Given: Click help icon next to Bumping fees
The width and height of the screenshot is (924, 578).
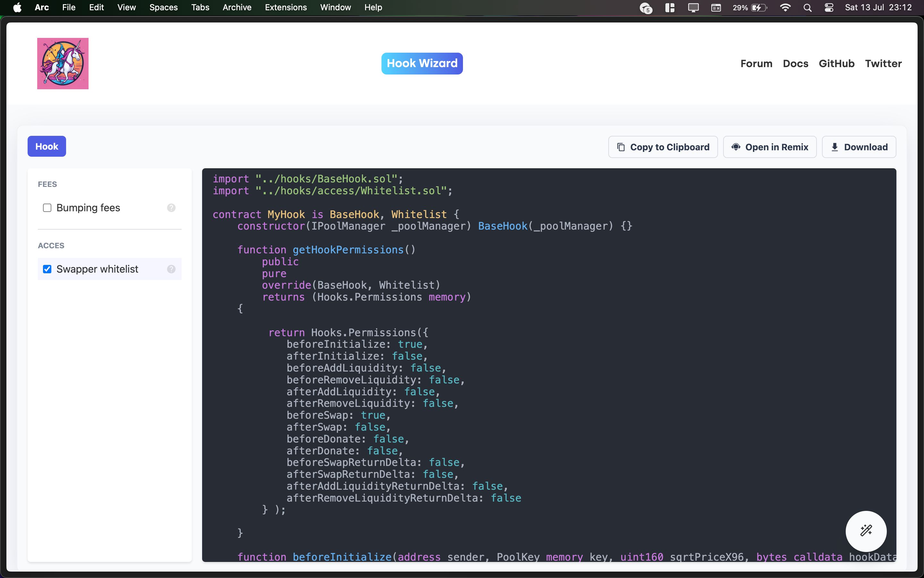Looking at the screenshot, I should tap(171, 208).
